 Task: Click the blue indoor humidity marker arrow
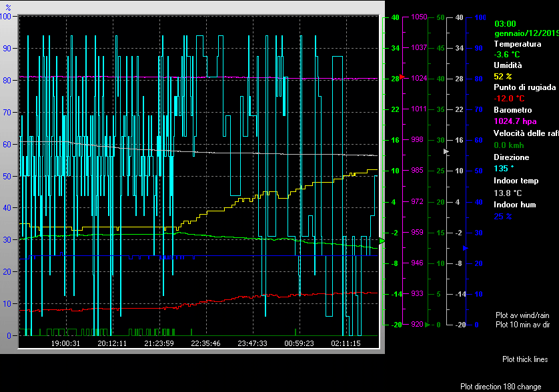click(465, 247)
